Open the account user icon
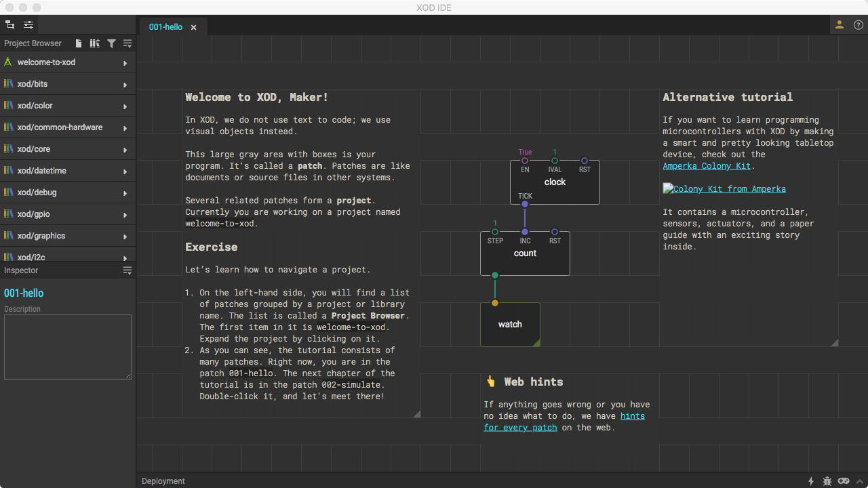The image size is (868, 488). click(840, 25)
